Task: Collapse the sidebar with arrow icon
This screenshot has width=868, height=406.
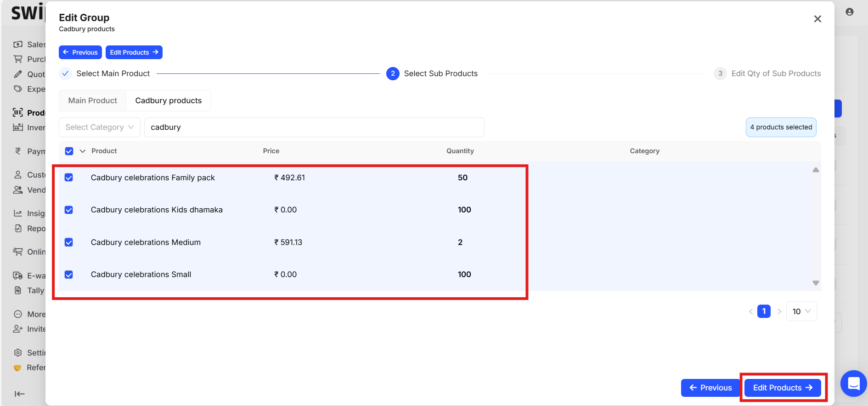Action: pyautogui.click(x=20, y=394)
